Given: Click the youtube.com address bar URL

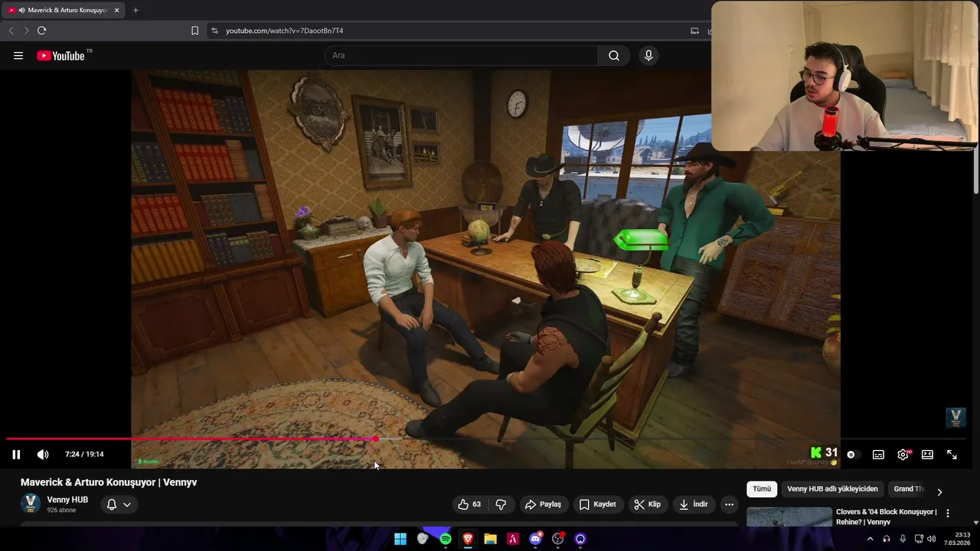Looking at the screenshot, I should pyautogui.click(x=284, y=31).
